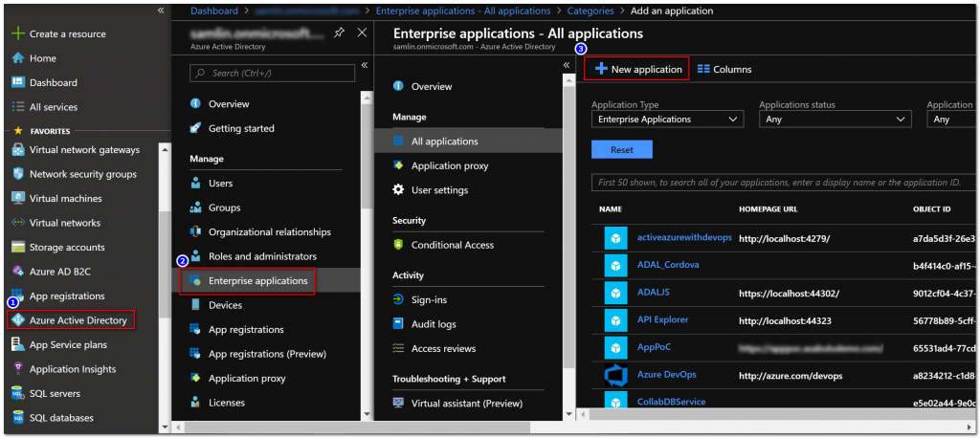Click the blue Reset button
Viewport: 980px width, 438px height.
click(x=622, y=150)
